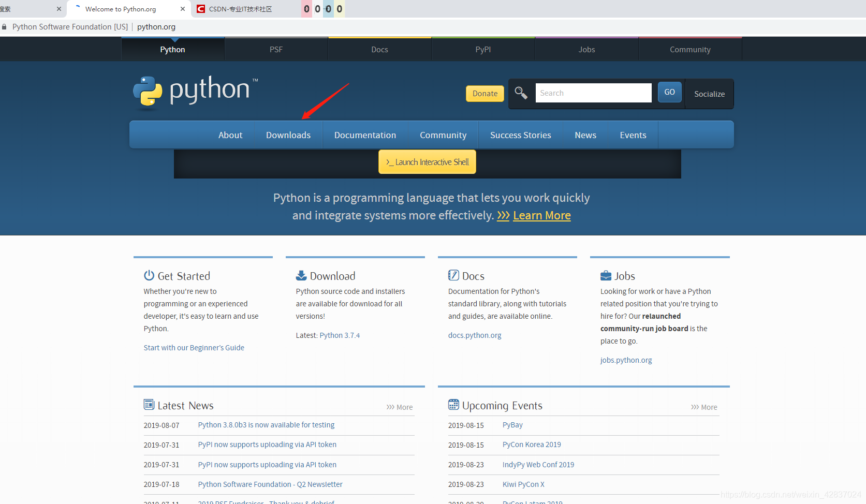Open the PyBay event

pos(512,425)
